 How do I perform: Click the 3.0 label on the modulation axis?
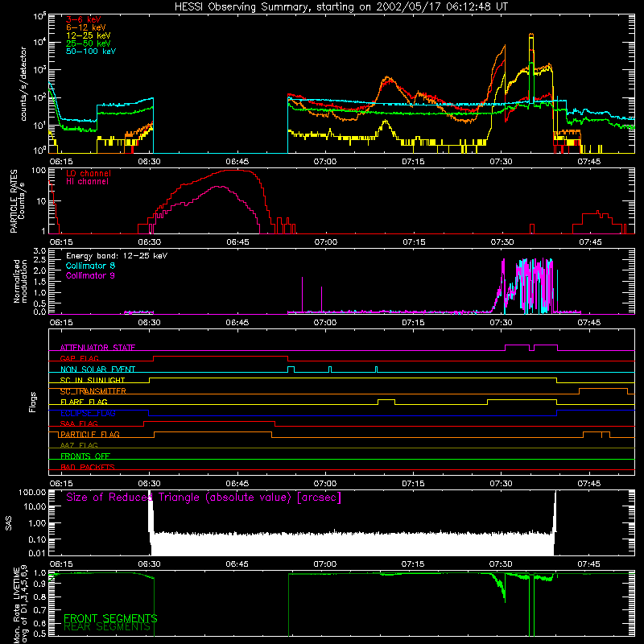[x=39, y=250]
